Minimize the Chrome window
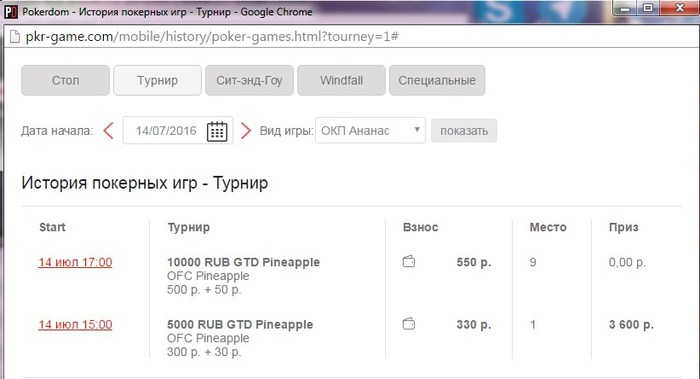The height and width of the screenshot is (379, 700). tap(625, 8)
